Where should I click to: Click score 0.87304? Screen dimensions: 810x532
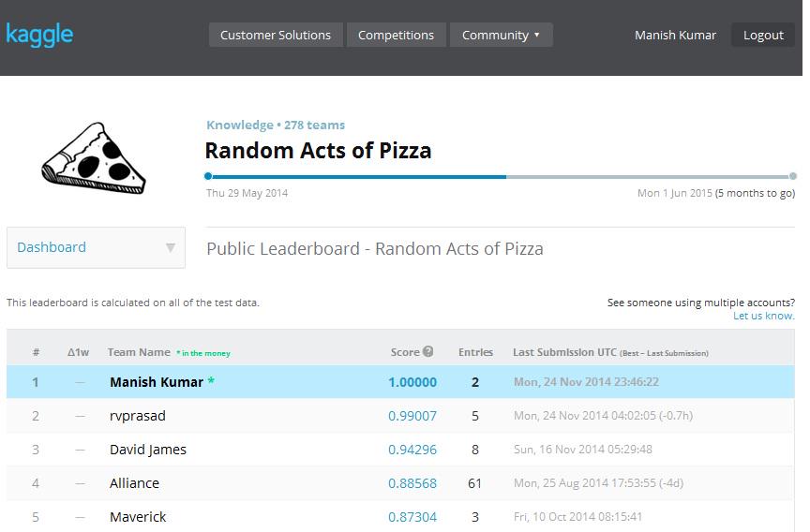(x=412, y=516)
